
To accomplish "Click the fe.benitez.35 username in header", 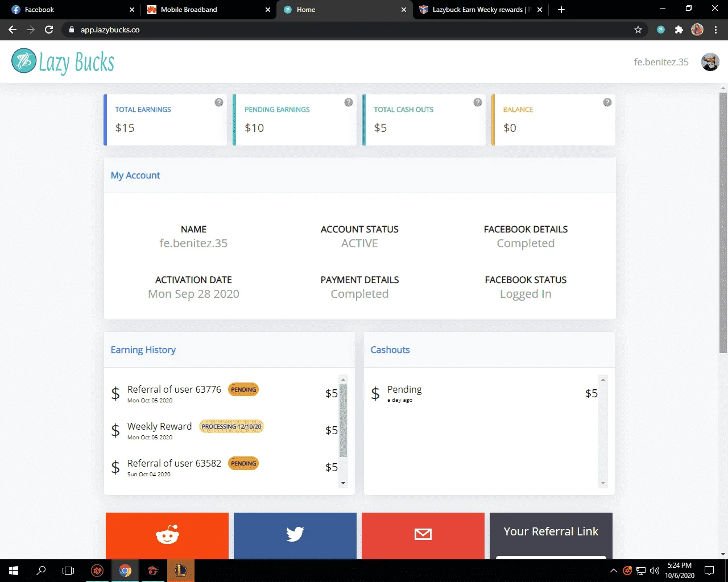I will pyautogui.click(x=661, y=62).
